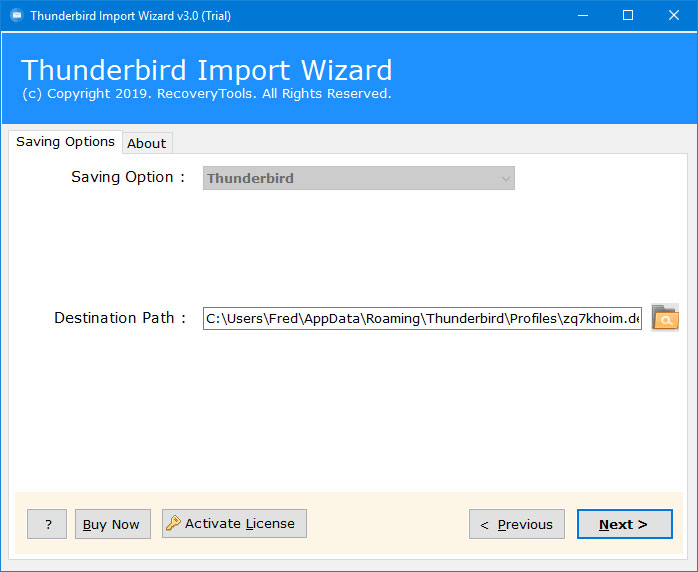Maximize the Import Wizard window

[x=628, y=16]
